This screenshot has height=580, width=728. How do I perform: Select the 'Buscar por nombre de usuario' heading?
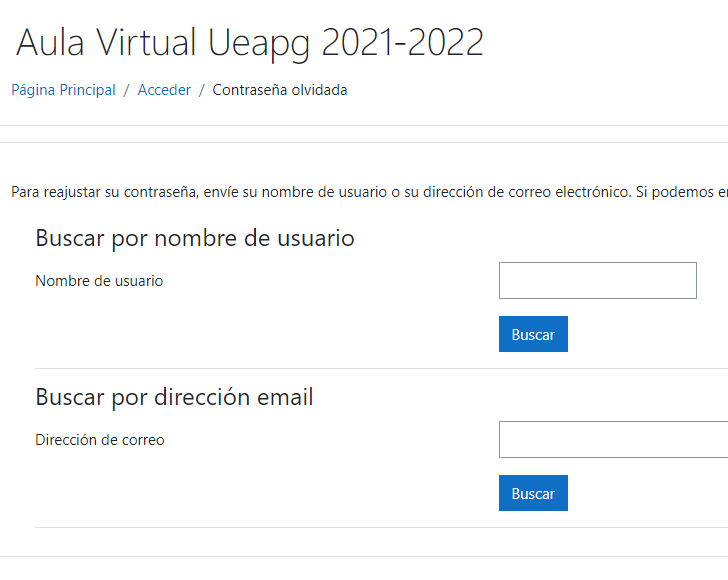pyautogui.click(x=195, y=238)
